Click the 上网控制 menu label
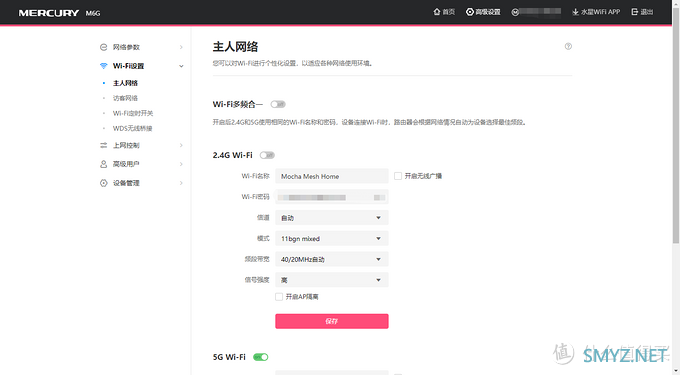Image resolution: width=680 pixels, height=375 pixels. coord(126,145)
